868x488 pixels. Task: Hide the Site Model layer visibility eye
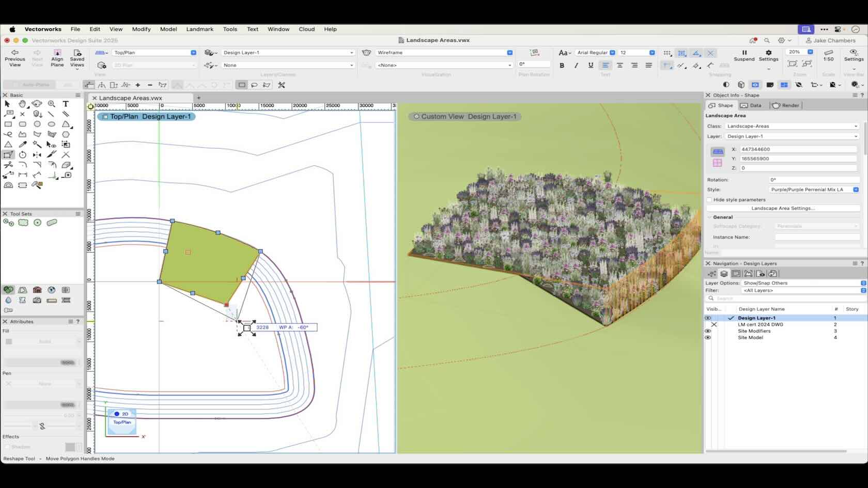708,337
